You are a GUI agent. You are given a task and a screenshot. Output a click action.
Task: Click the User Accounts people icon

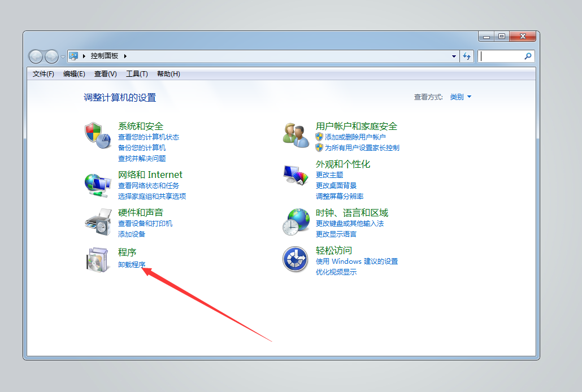[x=295, y=136]
